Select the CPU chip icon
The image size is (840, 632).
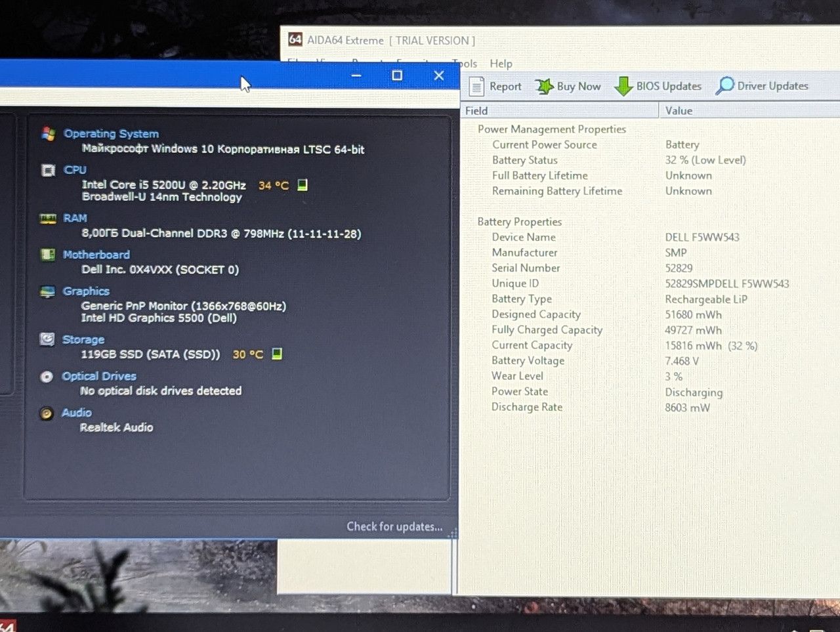pyautogui.click(x=48, y=171)
